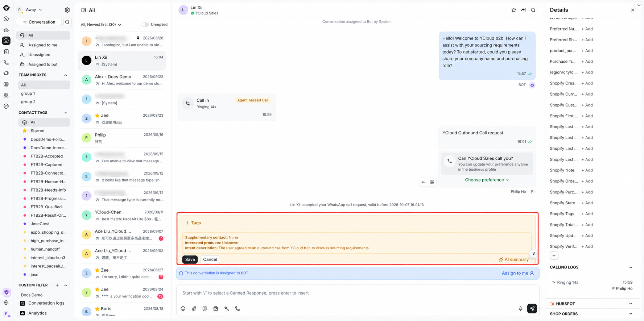Screen dimensions: 644x321
Task: Open the campaigns megaphone icon in left rail
Action: (x=6, y=73)
